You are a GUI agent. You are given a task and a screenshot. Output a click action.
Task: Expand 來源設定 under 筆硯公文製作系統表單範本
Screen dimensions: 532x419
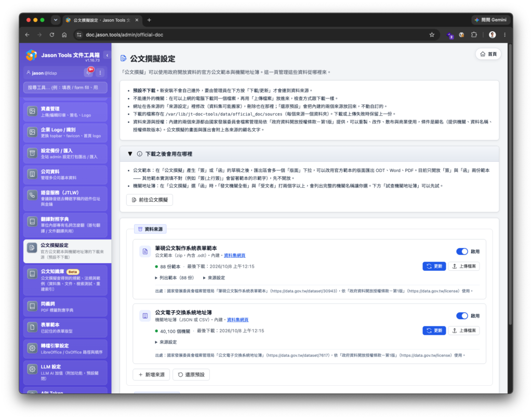[214, 278]
